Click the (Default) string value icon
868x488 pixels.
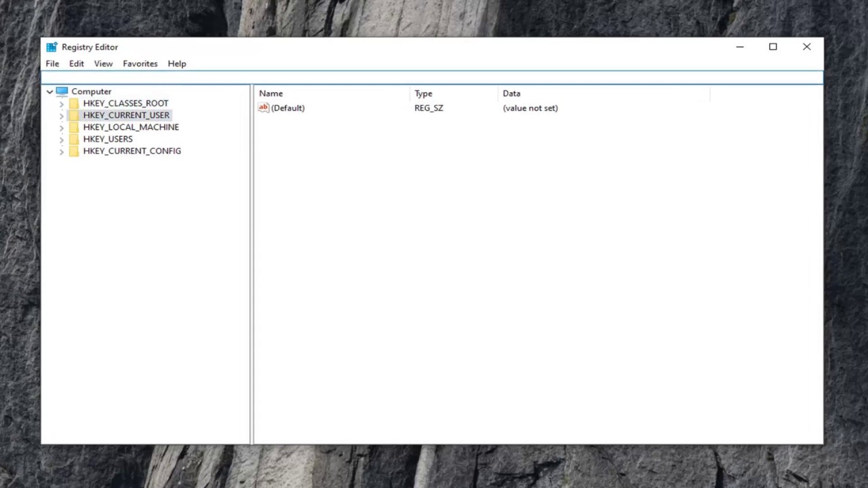(264, 108)
